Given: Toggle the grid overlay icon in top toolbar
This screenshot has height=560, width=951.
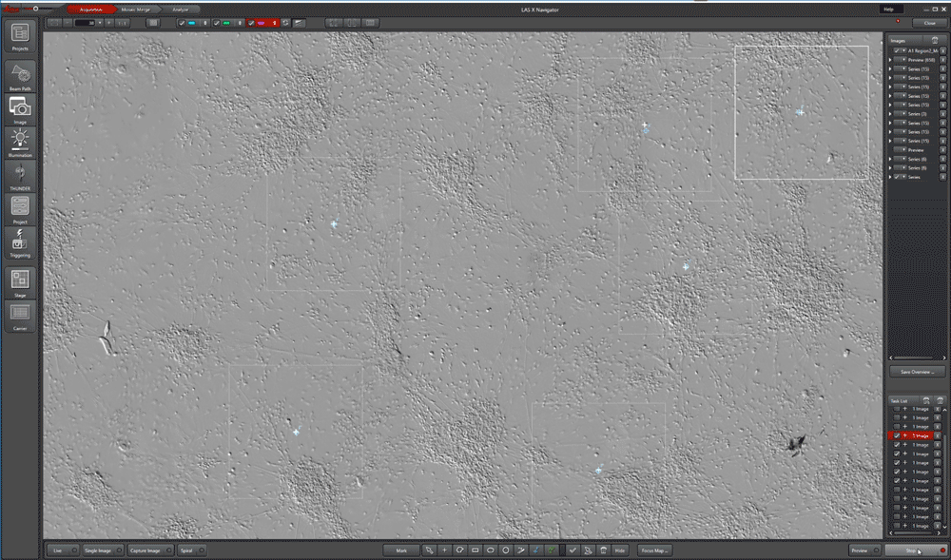Looking at the screenshot, I should (x=153, y=23).
